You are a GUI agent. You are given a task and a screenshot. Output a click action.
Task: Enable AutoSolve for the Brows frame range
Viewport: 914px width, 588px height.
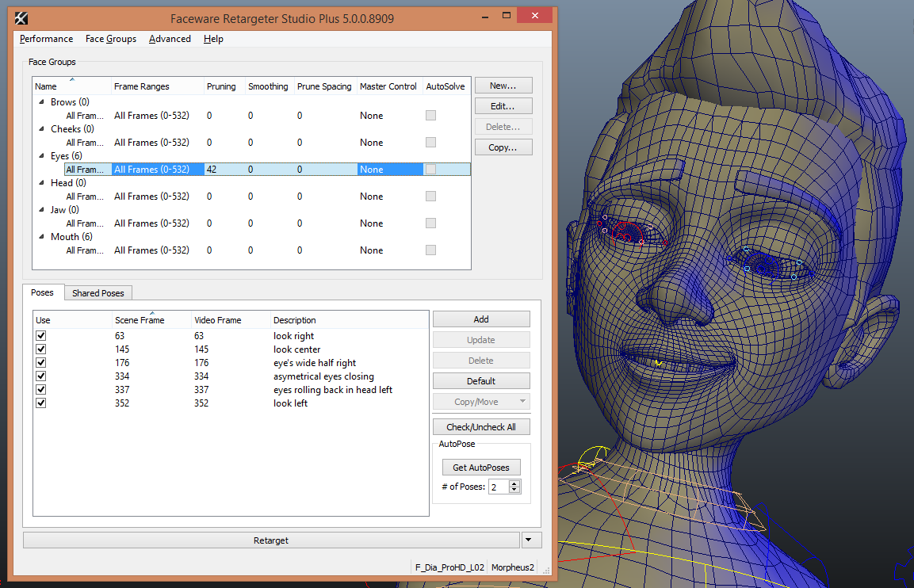click(430, 115)
